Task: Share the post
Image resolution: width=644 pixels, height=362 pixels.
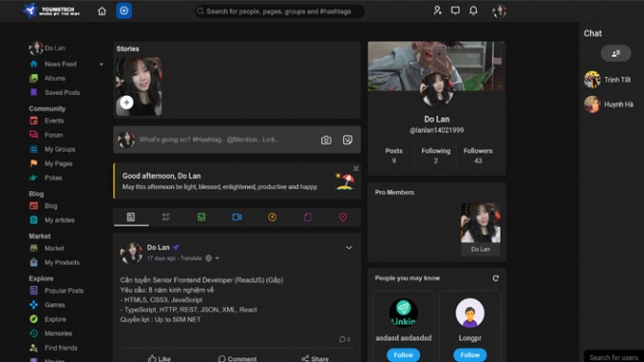Action: pos(315,358)
